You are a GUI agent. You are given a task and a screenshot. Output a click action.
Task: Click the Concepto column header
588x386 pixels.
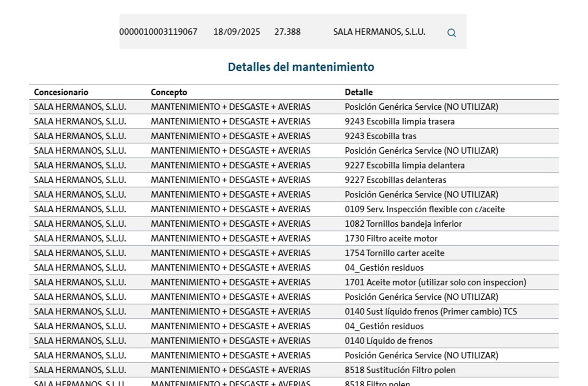click(x=169, y=92)
